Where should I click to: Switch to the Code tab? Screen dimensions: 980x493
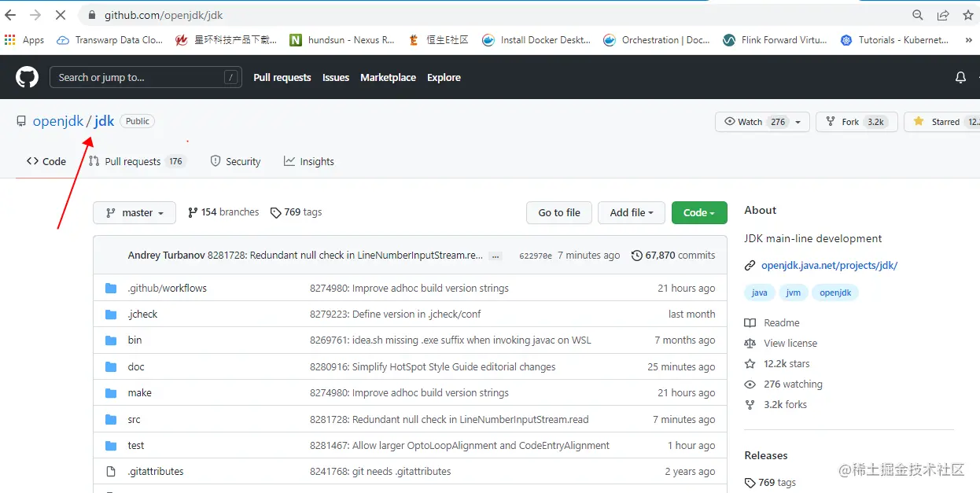(46, 161)
